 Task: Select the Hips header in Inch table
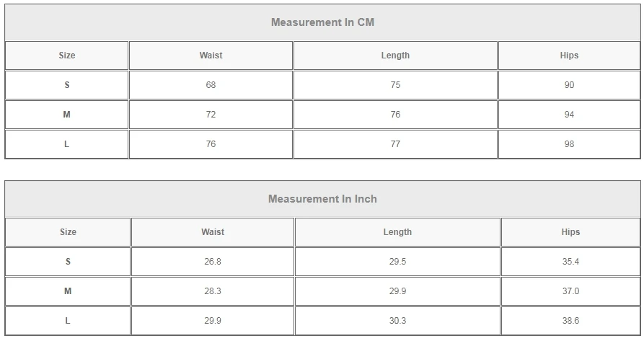point(570,232)
